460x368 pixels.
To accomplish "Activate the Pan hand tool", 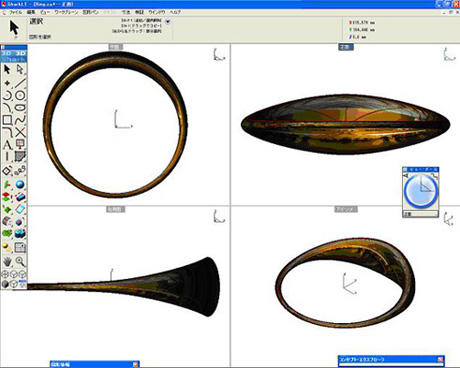I will pyautogui.click(x=7, y=261).
